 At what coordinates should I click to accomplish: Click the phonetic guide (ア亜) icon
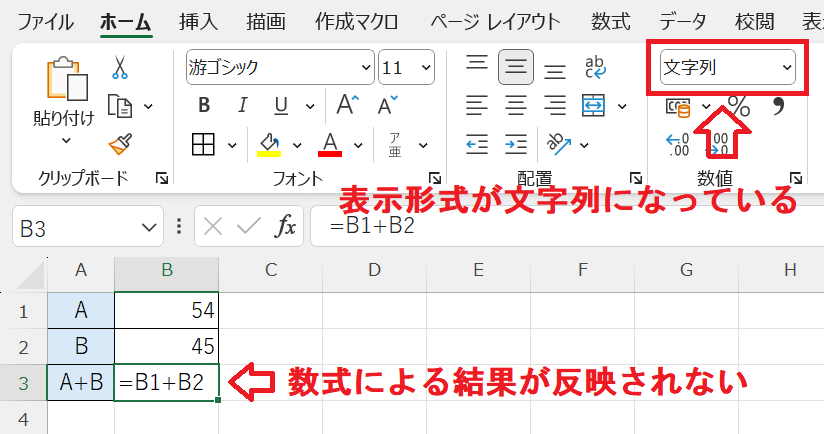pyautogui.click(x=395, y=144)
